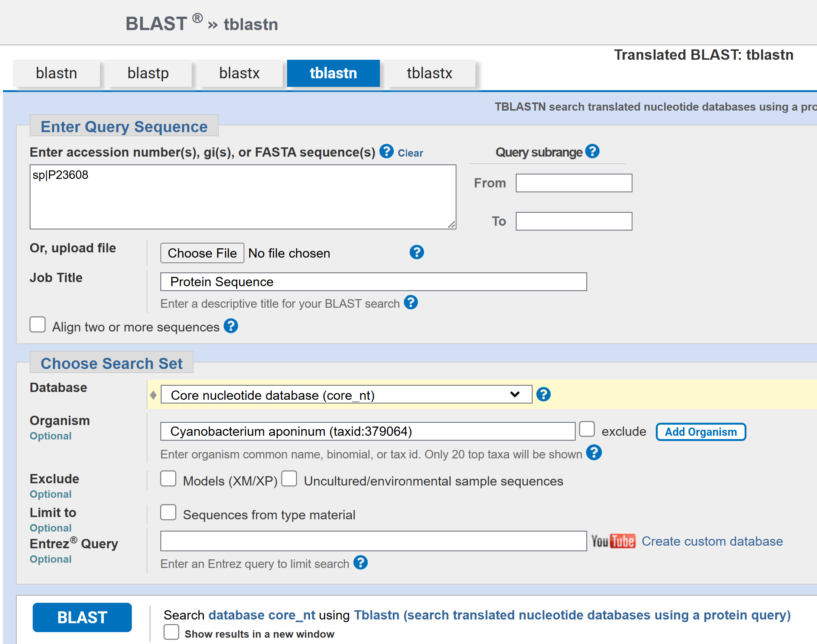Run the search with the BLAST button
The image size is (817, 644).
[82, 617]
